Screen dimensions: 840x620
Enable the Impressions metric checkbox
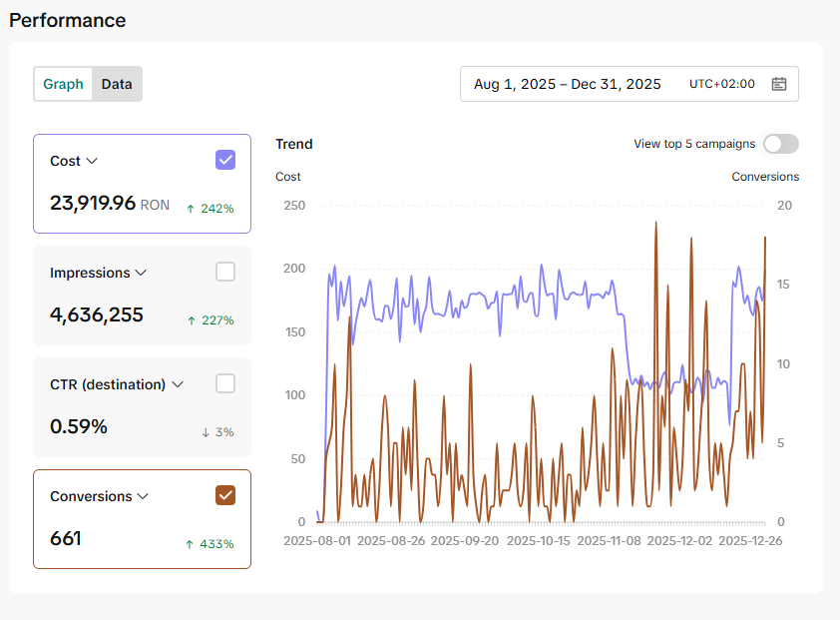click(225, 272)
